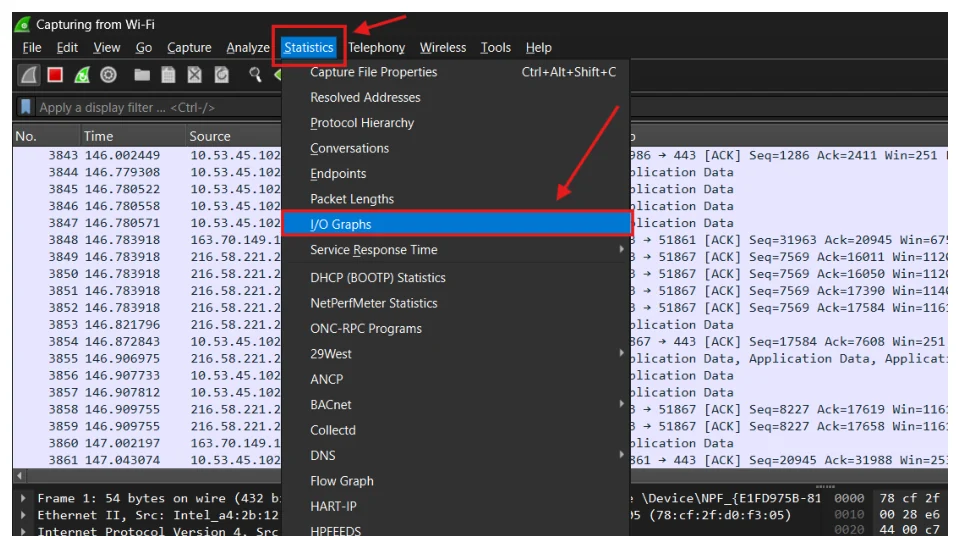Open capture options gear icon

click(x=108, y=75)
